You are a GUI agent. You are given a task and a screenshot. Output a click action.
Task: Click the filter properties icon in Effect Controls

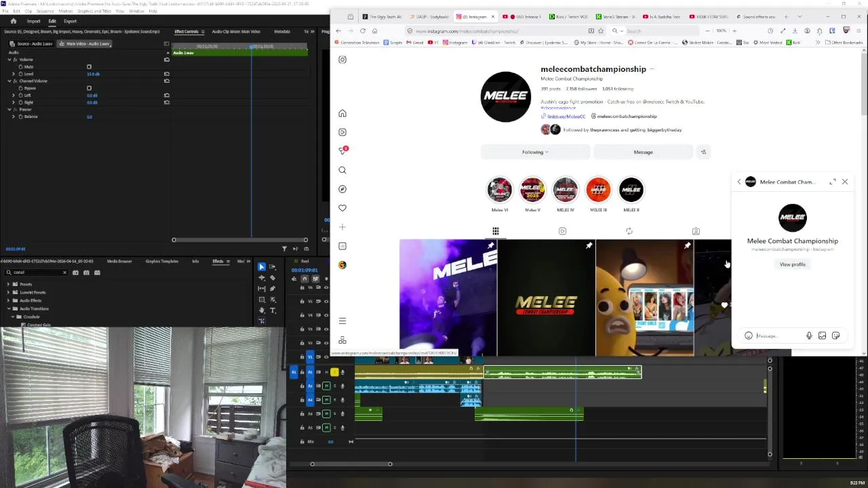(284, 249)
